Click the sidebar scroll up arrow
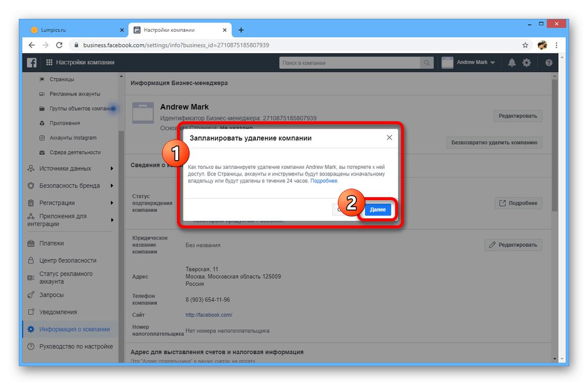 click(x=121, y=77)
